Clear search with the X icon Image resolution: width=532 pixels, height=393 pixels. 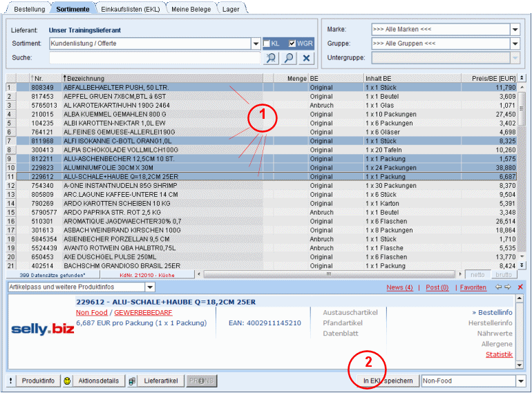click(307, 59)
